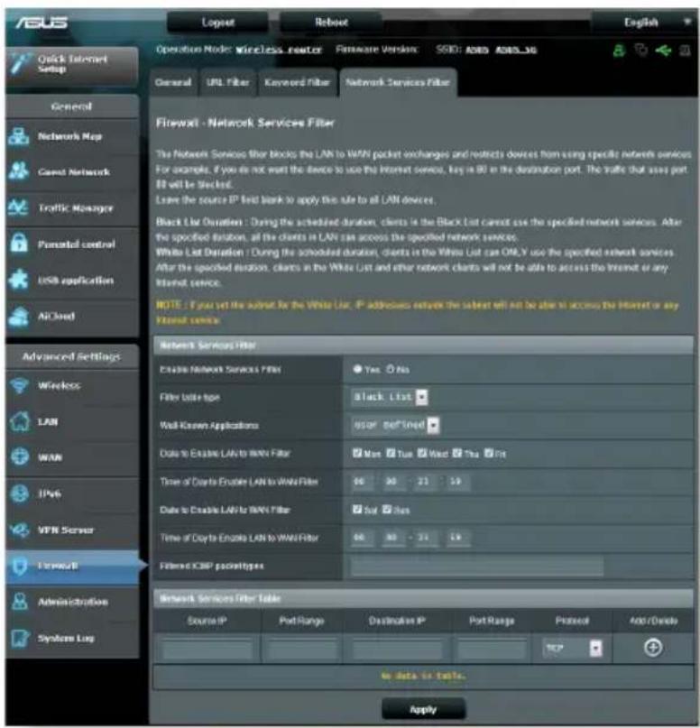The height and width of the screenshot is (728, 700).
Task: Click the Reboot button
Action: click(331, 22)
